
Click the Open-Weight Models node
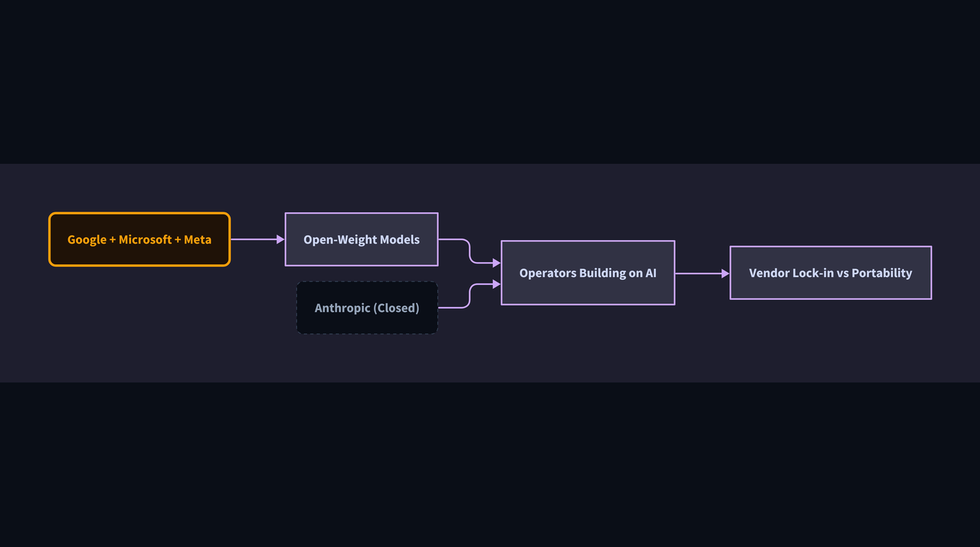coord(361,239)
